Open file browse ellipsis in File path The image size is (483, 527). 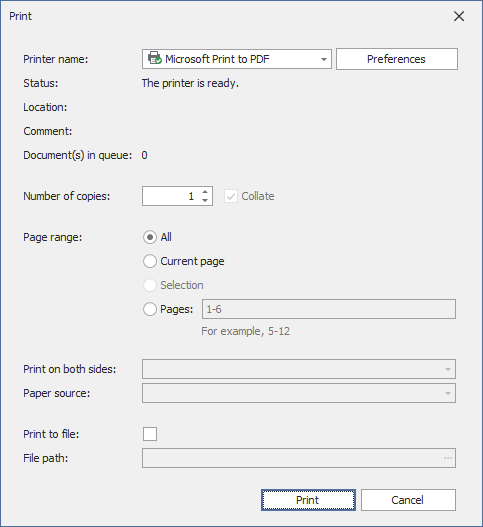coord(448,458)
